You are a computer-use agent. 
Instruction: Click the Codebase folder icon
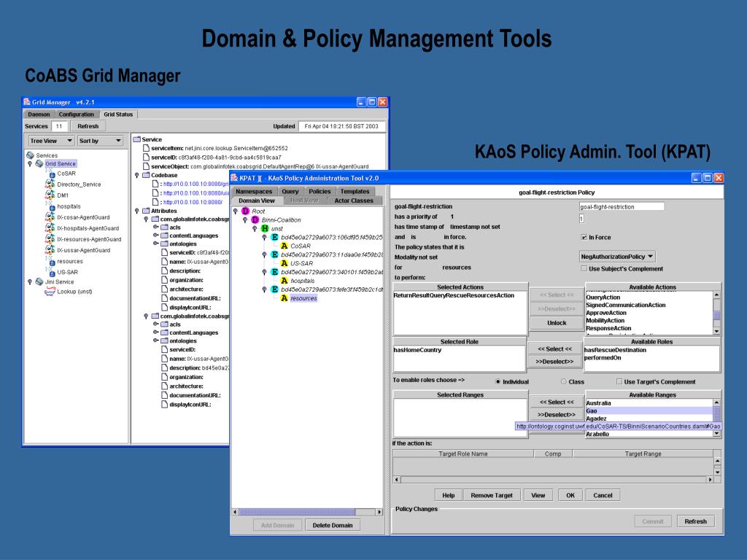point(146,175)
